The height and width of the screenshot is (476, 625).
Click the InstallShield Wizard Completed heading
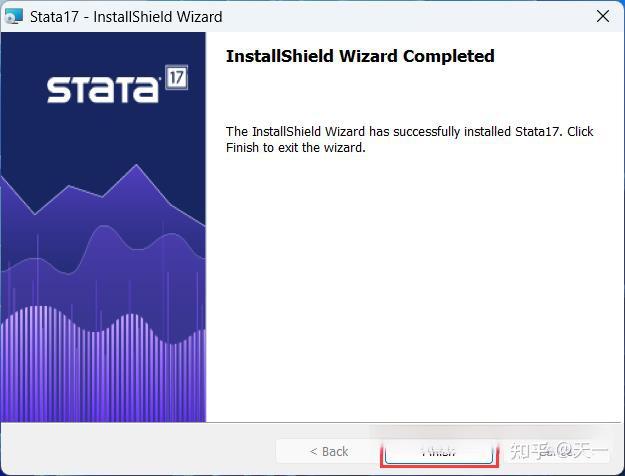[x=360, y=56]
